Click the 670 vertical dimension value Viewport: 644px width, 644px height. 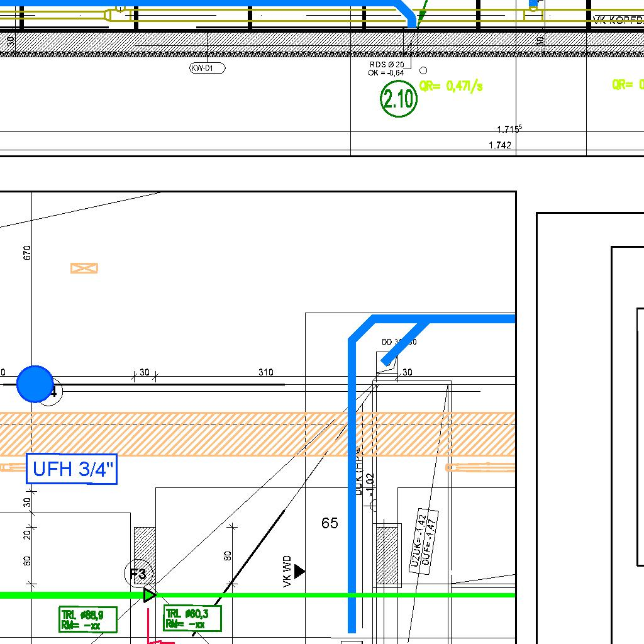[26, 253]
